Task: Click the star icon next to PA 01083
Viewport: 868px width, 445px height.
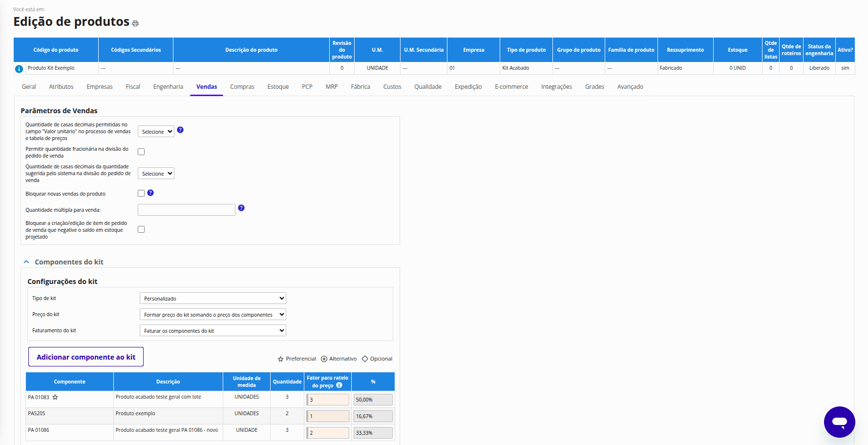Action: pos(55,397)
